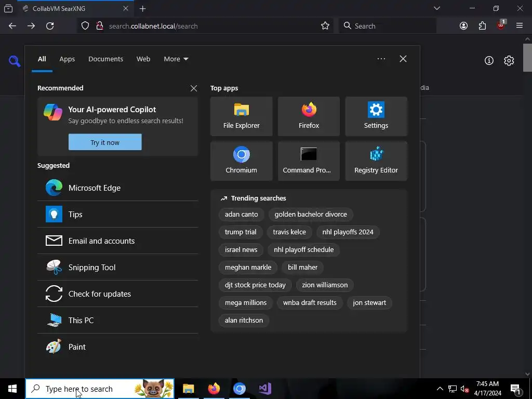Switch to Apps search tab
The image size is (532, 399).
[67, 59]
